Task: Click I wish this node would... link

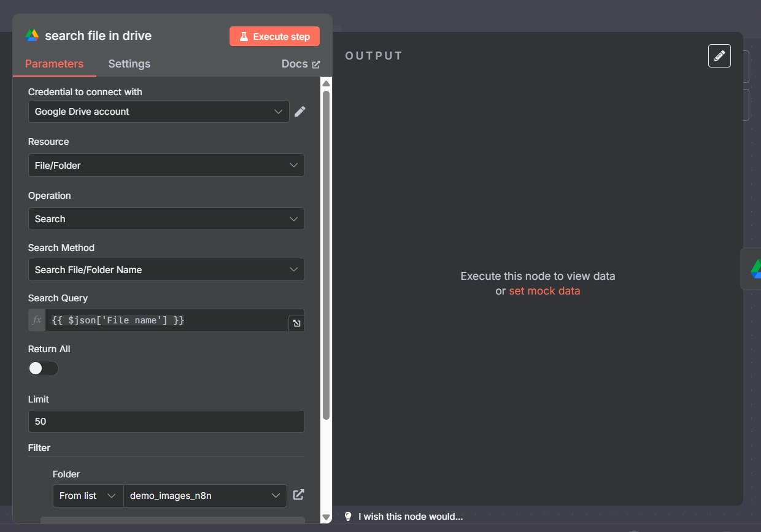Action: tap(411, 517)
